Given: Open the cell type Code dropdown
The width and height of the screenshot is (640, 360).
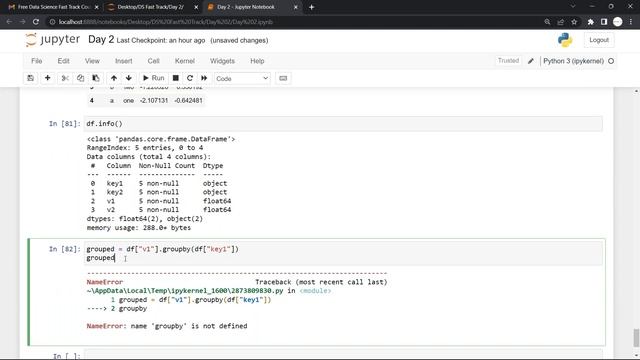Looking at the screenshot, I should point(242,78).
